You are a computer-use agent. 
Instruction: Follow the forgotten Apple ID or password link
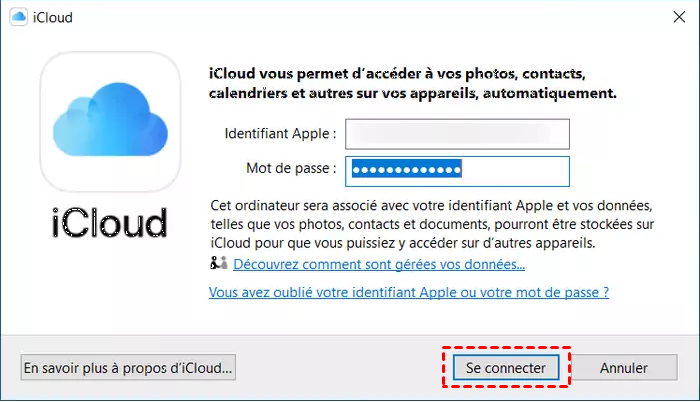(x=408, y=293)
